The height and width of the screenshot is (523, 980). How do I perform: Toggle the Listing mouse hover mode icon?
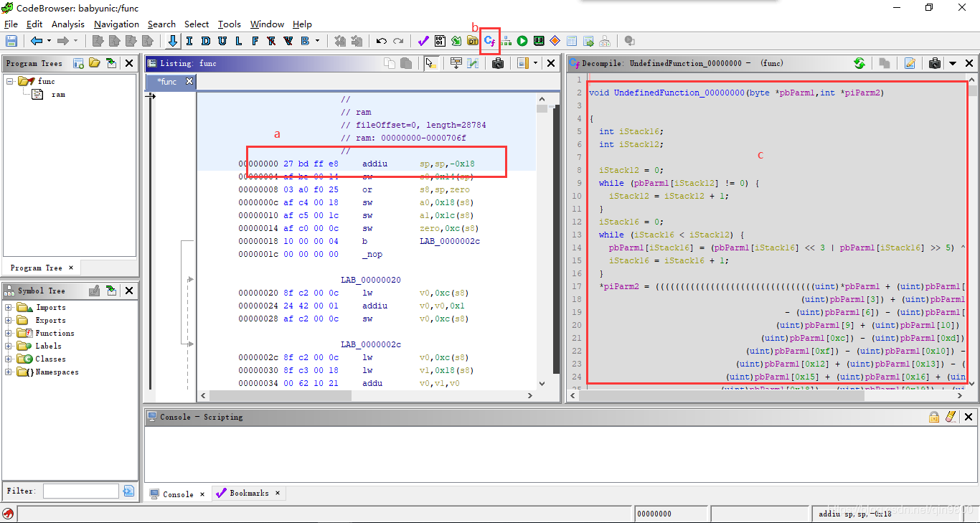tap(430, 63)
